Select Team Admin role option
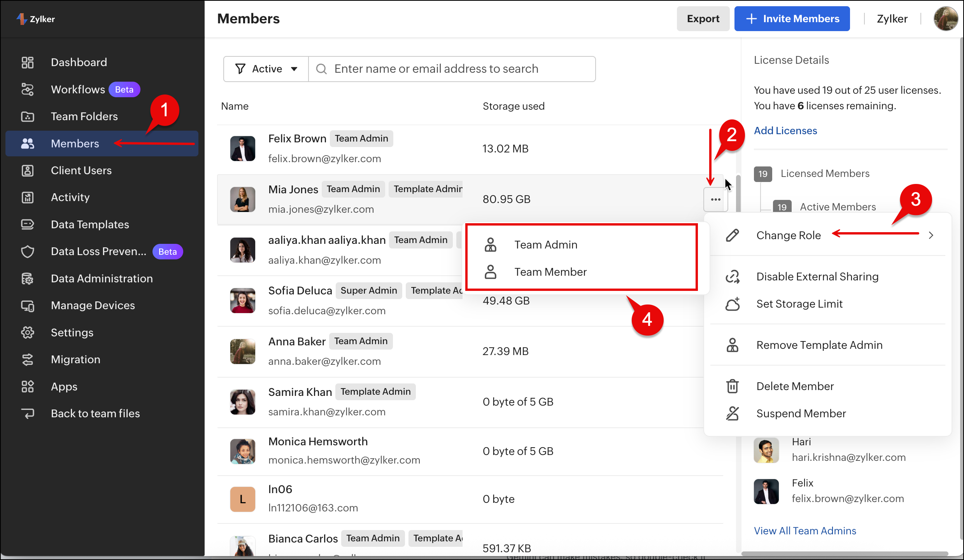This screenshot has height=560, width=964. click(x=545, y=245)
